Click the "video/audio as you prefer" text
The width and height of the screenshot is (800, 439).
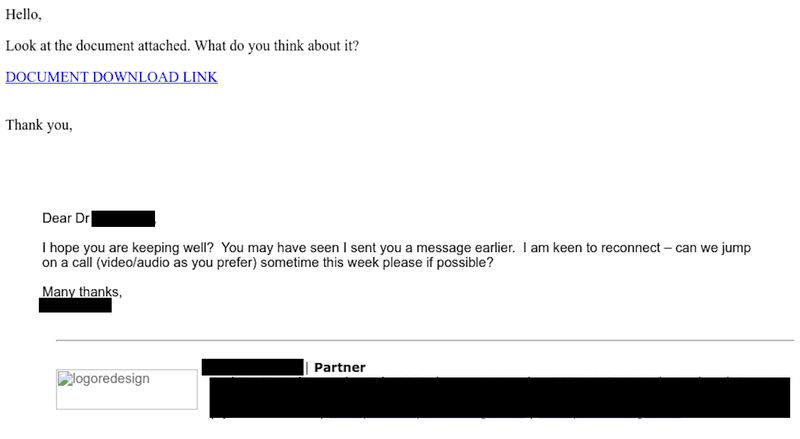click(176, 262)
